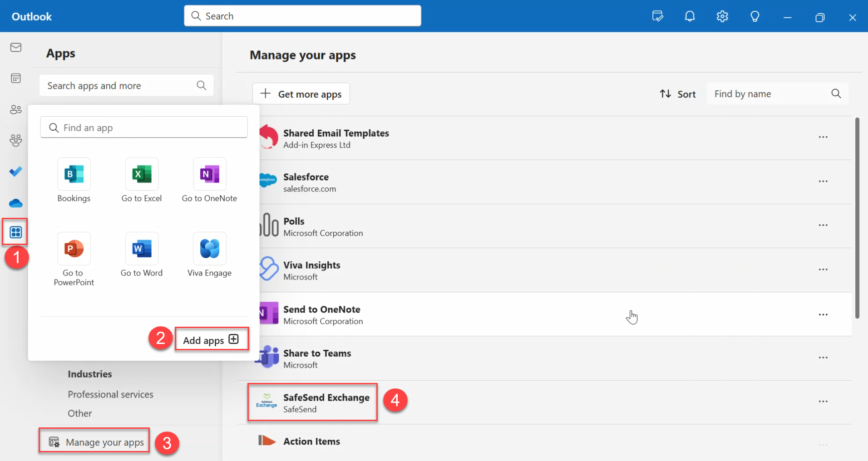Open more options for Send to OneNote
The height and width of the screenshot is (461, 868).
823,314
